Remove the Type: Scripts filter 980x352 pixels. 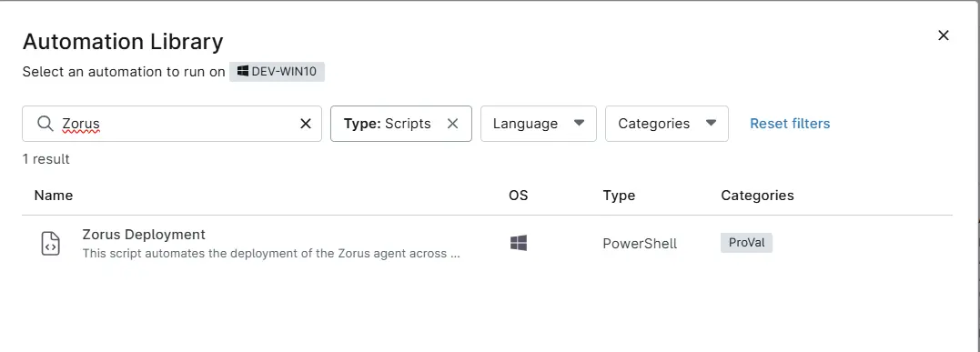coord(452,124)
